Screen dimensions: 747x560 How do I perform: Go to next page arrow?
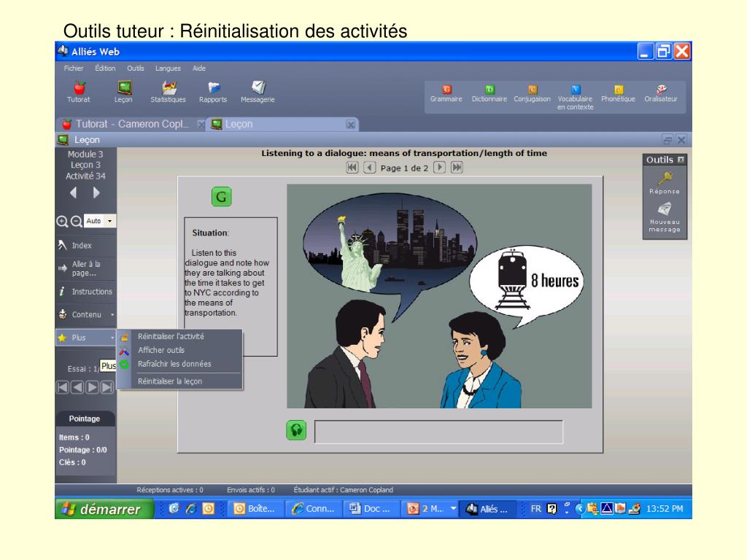coord(439,168)
